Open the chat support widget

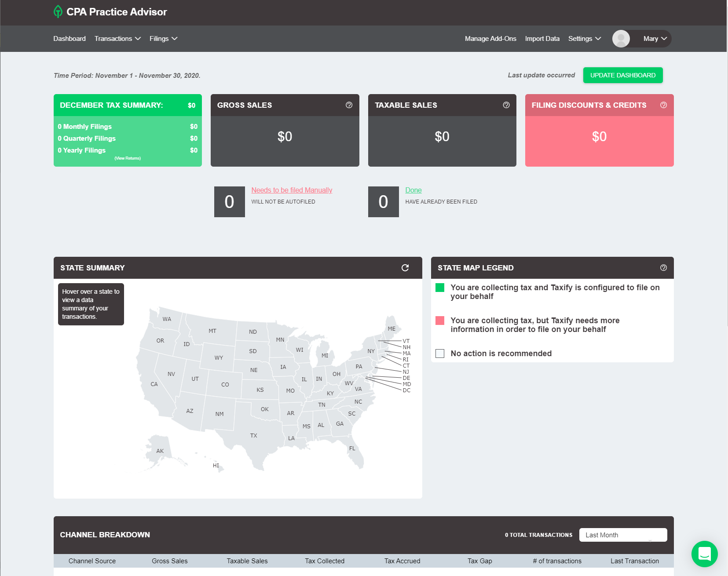(704, 554)
